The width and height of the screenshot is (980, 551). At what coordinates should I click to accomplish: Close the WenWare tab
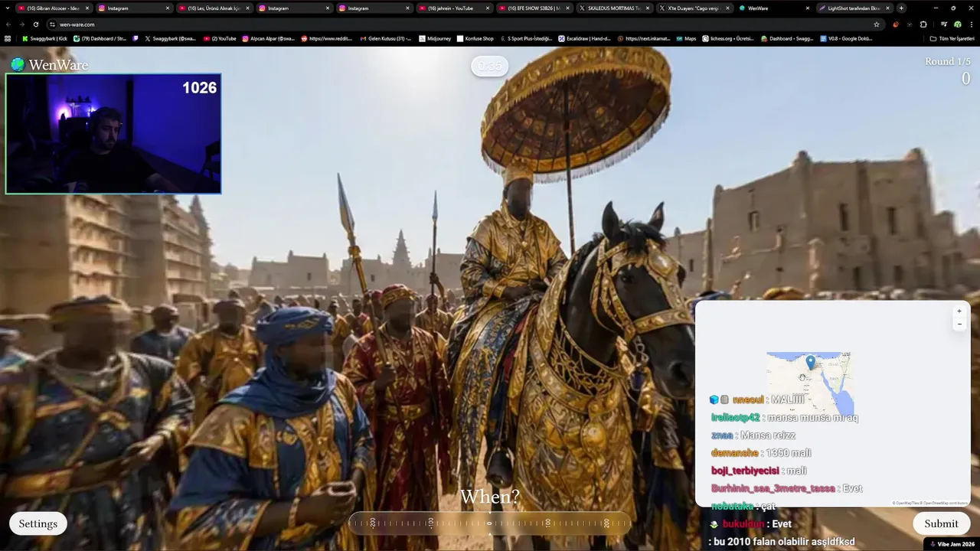[807, 8]
